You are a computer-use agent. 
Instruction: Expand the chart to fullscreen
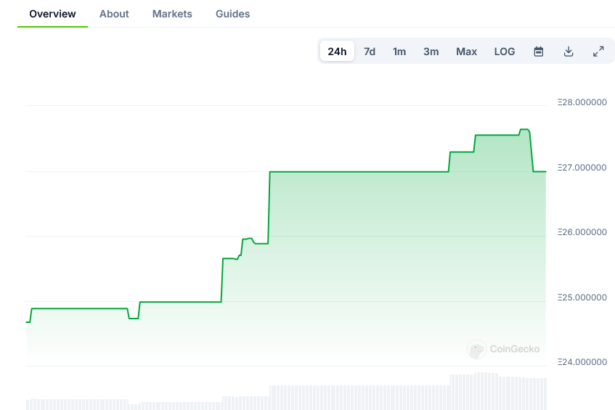coord(598,51)
